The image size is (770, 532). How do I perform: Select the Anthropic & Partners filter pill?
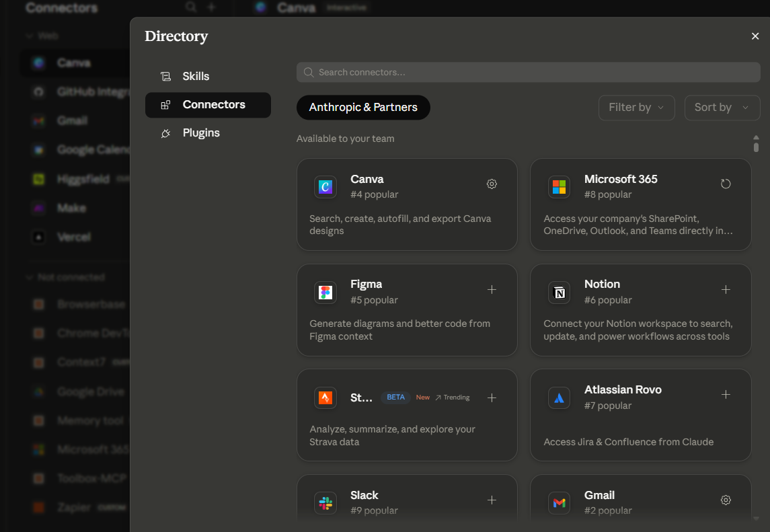click(x=363, y=107)
